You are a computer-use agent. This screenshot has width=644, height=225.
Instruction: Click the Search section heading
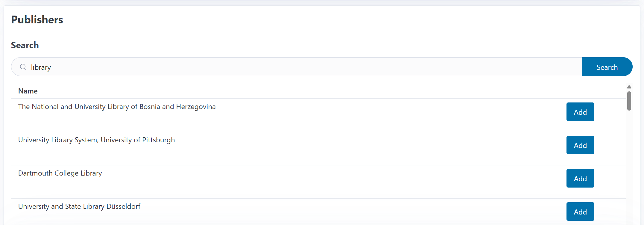click(x=25, y=45)
